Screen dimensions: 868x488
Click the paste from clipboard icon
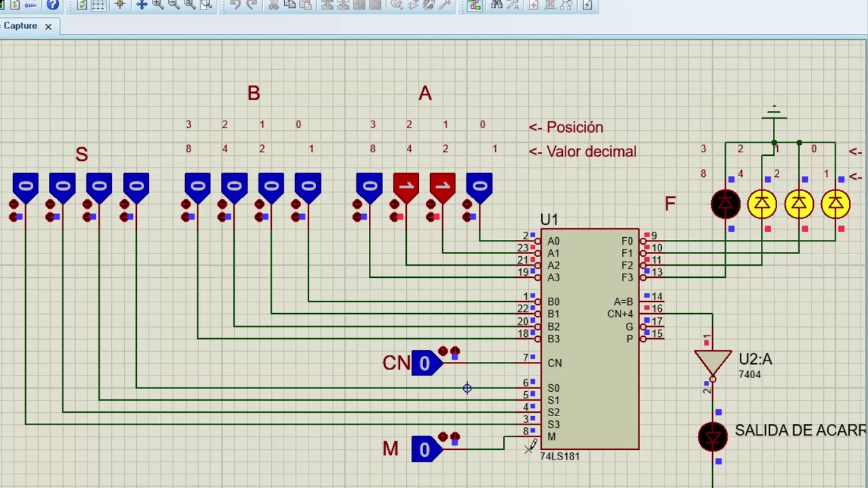(x=305, y=5)
